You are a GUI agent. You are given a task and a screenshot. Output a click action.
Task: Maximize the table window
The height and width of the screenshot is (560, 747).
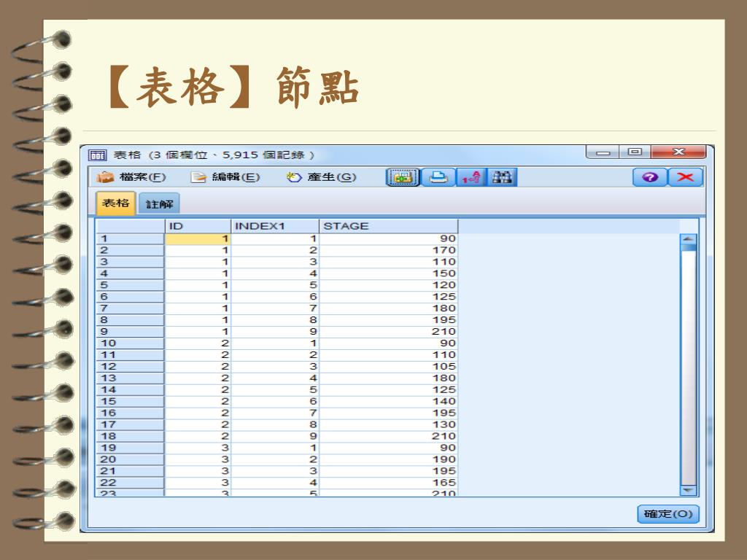tap(635, 152)
